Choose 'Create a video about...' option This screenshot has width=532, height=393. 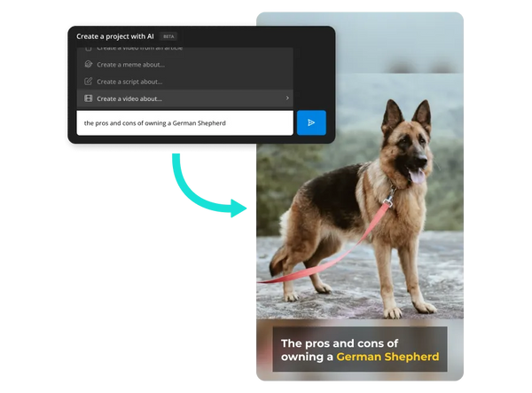tap(129, 98)
